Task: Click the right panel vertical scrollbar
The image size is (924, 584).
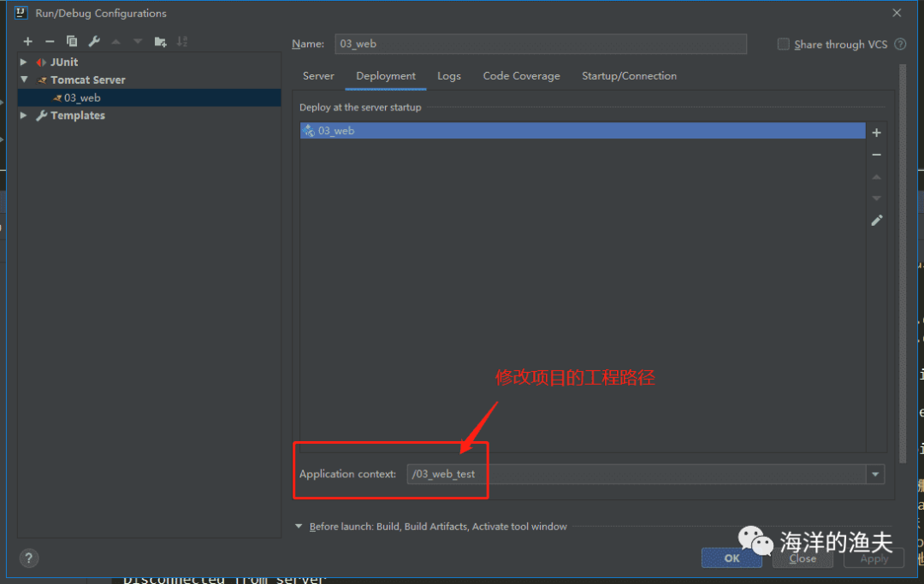Action: [x=903, y=263]
